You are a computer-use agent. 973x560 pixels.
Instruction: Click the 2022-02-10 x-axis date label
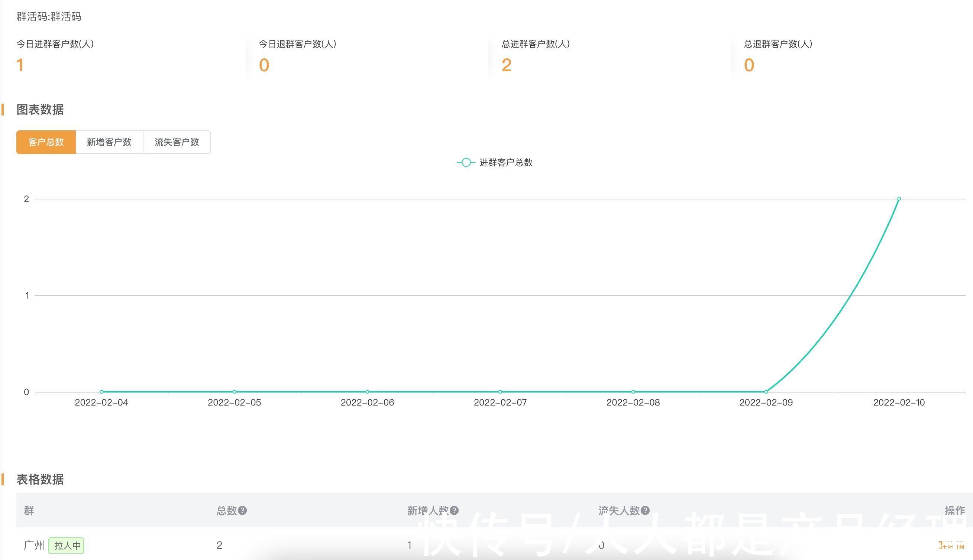click(x=899, y=403)
